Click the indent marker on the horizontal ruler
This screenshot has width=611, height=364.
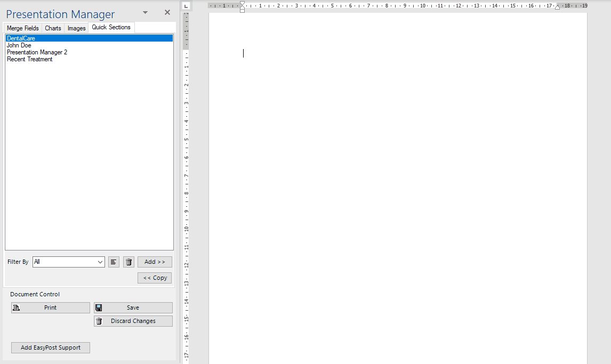[x=243, y=7]
